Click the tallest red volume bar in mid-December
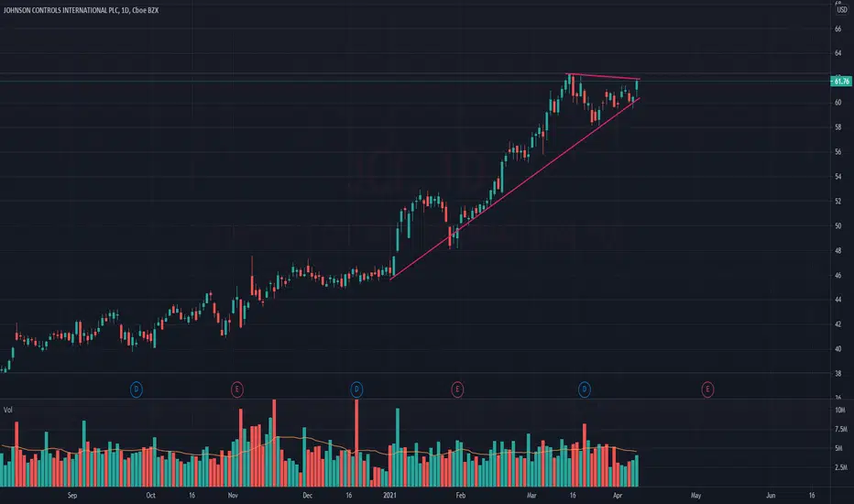The width and height of the screenshot is (854, 504). coord(356,443)
